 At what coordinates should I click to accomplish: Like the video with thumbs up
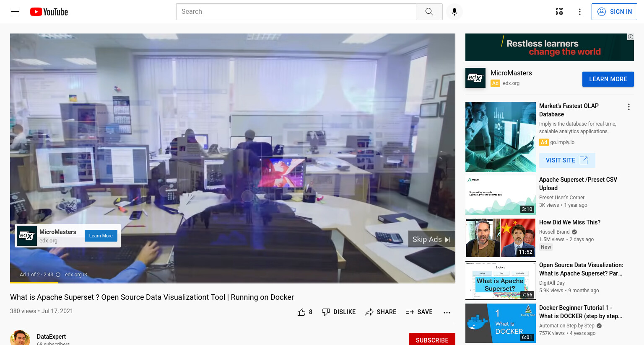point(305,312)
